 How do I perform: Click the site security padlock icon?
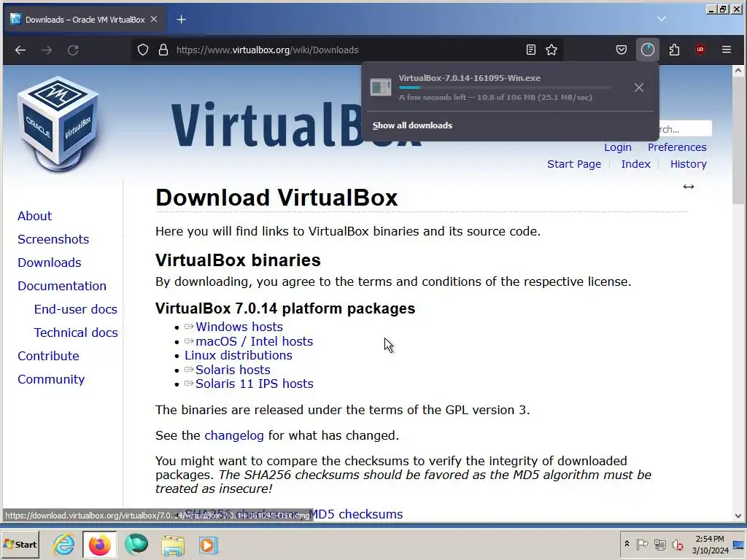pos(163,50)
